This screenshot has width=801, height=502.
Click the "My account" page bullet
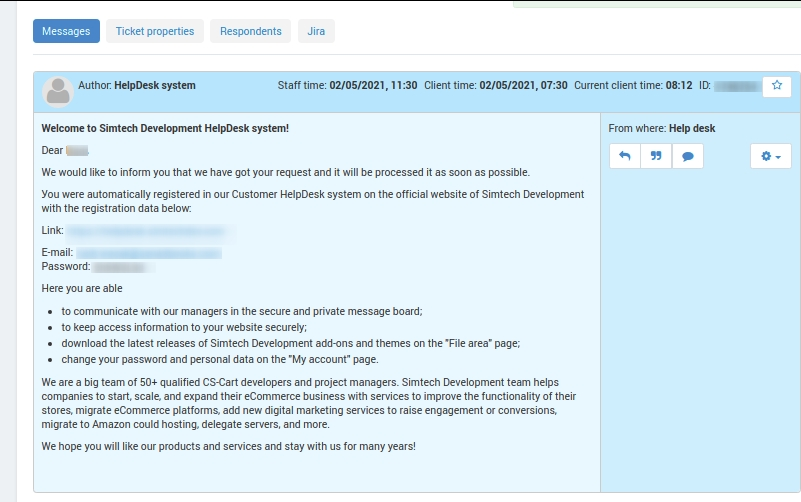[220, 360]
